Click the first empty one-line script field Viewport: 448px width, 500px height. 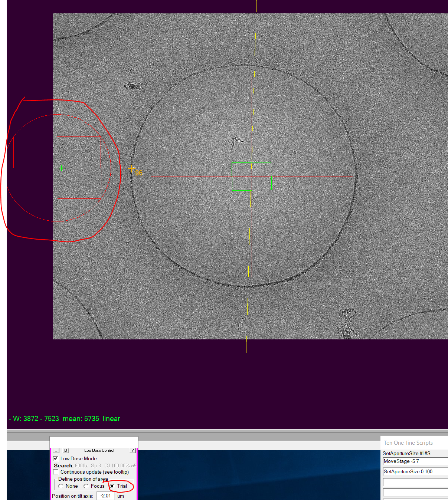(415, 482)
